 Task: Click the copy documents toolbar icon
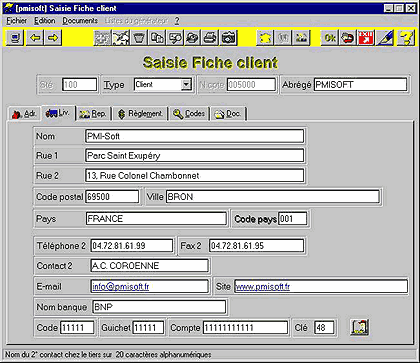click(x=157, y=38)
